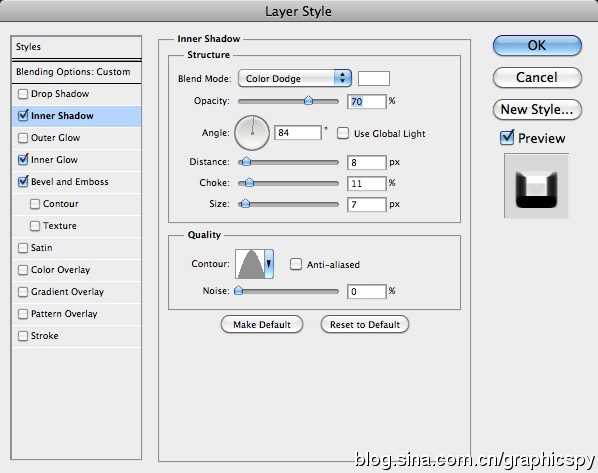
Task: Click the Make Default button
Action: coord(262,324)
